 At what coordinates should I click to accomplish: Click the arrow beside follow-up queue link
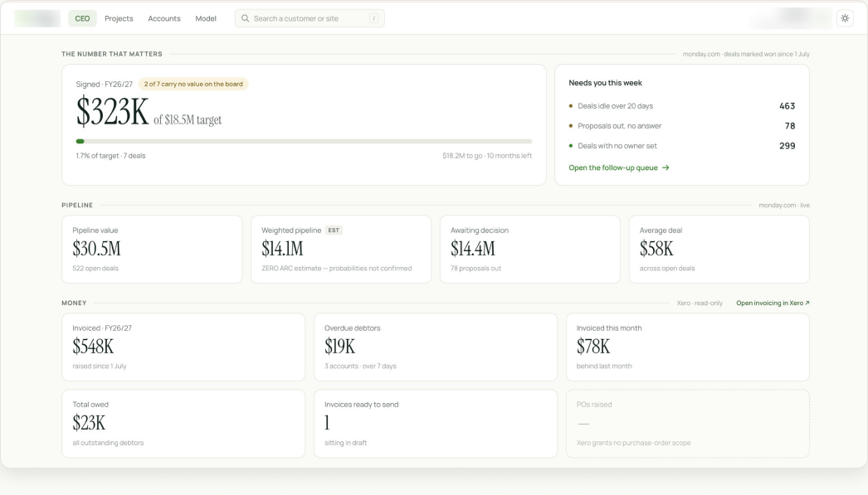[x=666, y=167]
